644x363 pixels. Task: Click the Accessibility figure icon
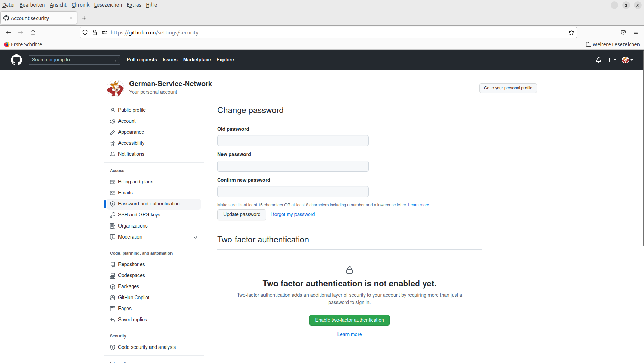tap(113, 143)
